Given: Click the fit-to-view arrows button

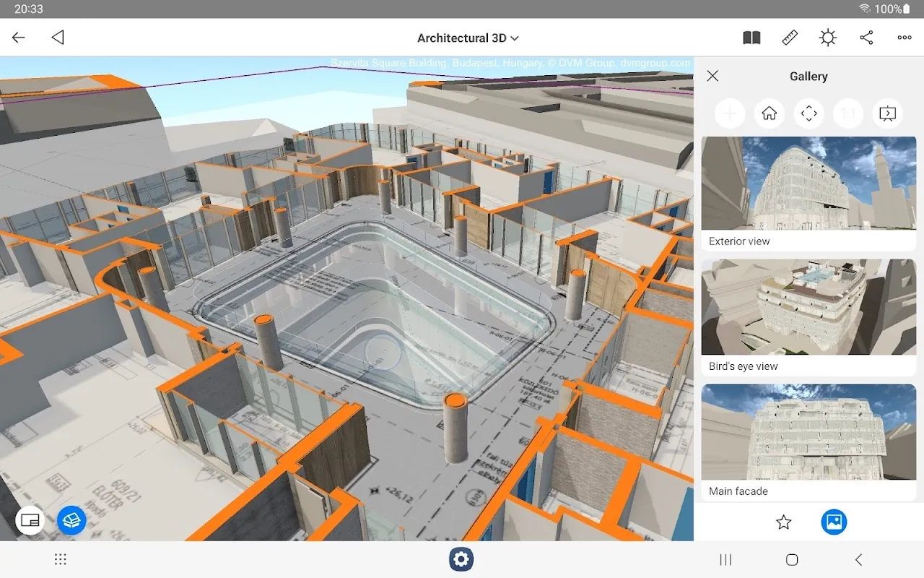Looking at the screenshot, I should [808, 113].
